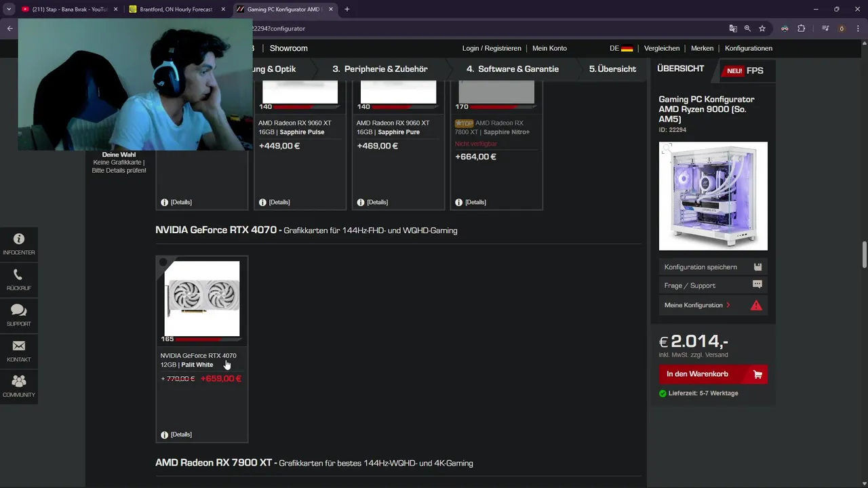Image resolution: width=868 pixels, height=488 pixels.
Task: Open [Details] of RX 7800 XT Sapphire Nitro+
Action: pyautogui.click(x=476, y=202)
